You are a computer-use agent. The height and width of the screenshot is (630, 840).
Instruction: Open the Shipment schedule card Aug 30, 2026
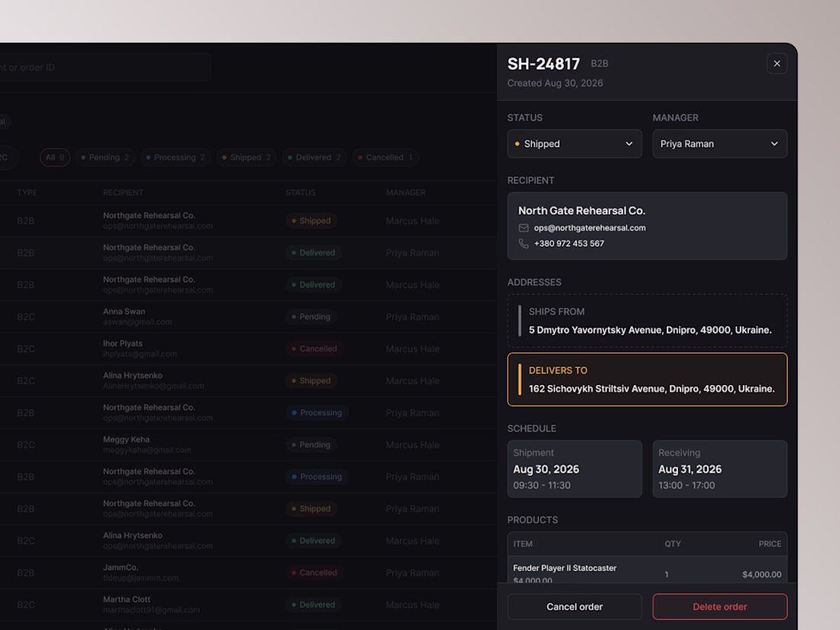[x=574, y=469]
